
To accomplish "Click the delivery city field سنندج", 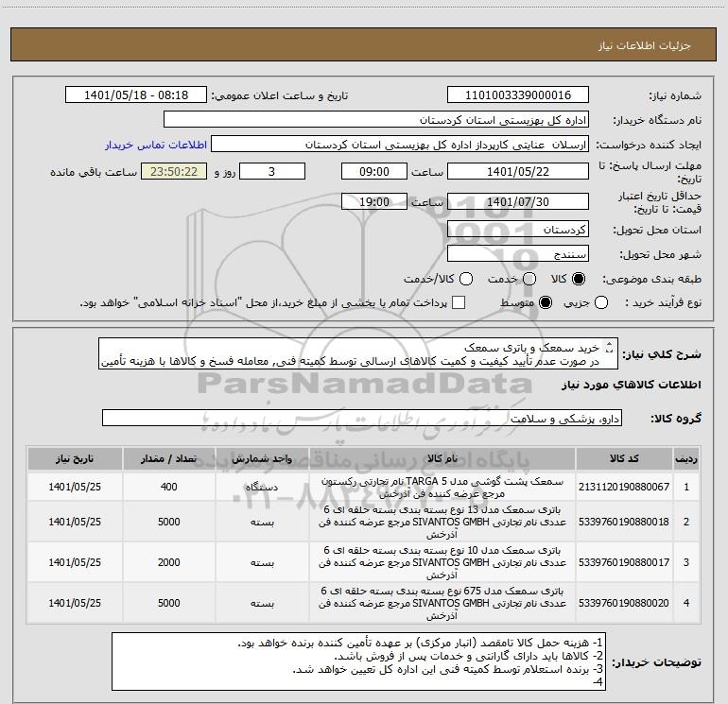I will point(518,254).
